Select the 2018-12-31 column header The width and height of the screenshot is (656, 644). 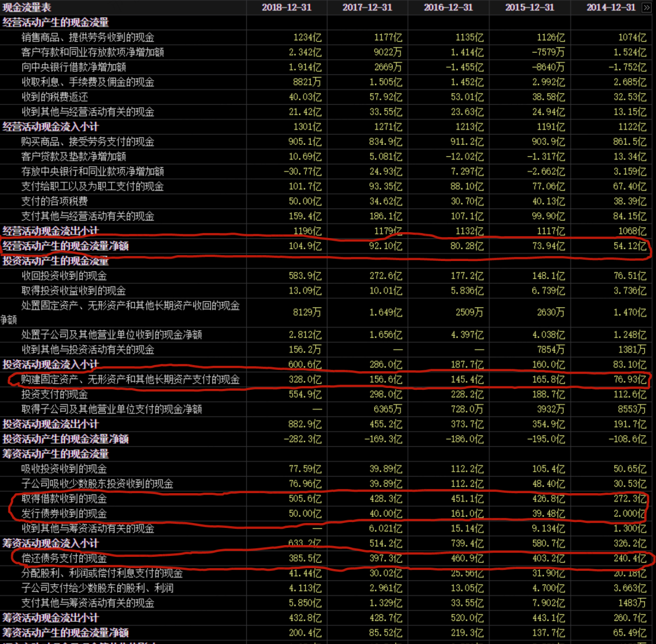[287, 7]
